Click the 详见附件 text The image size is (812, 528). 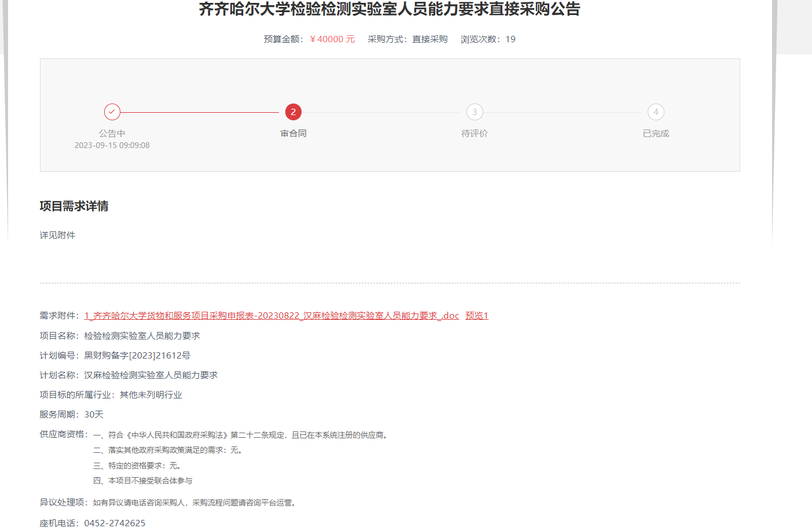point(57,235)
